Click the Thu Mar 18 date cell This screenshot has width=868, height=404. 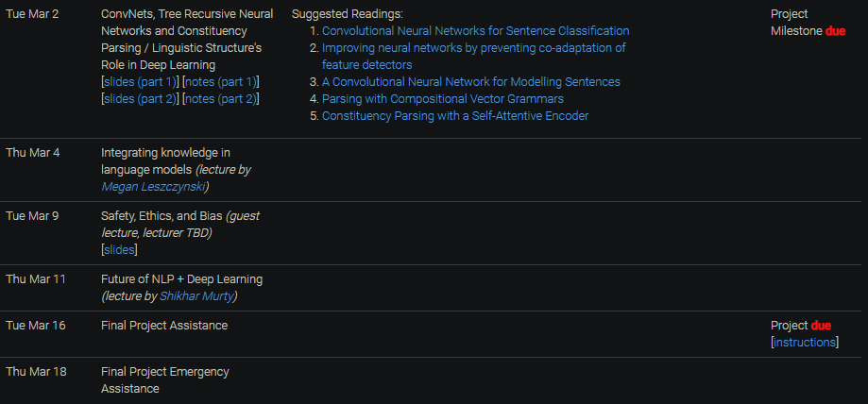click(x=36, y=372)
